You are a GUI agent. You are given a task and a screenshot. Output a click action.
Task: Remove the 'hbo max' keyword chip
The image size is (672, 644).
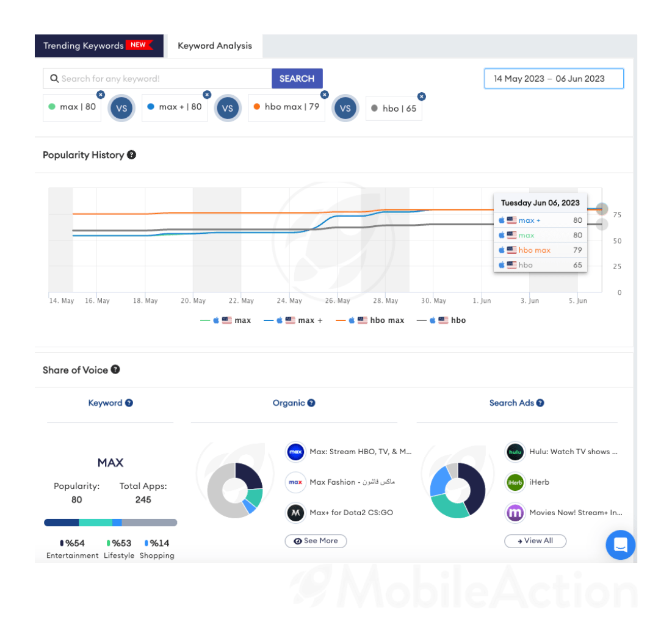point(325,95)
